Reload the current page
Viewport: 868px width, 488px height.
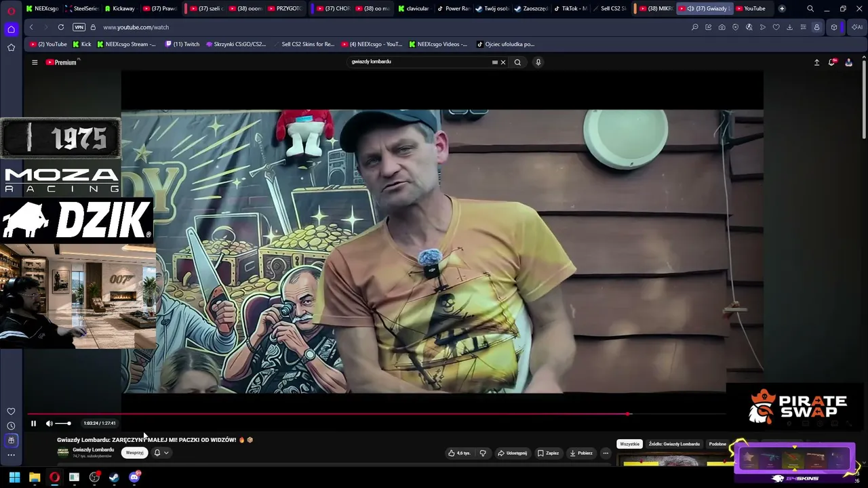pos(61,27)
